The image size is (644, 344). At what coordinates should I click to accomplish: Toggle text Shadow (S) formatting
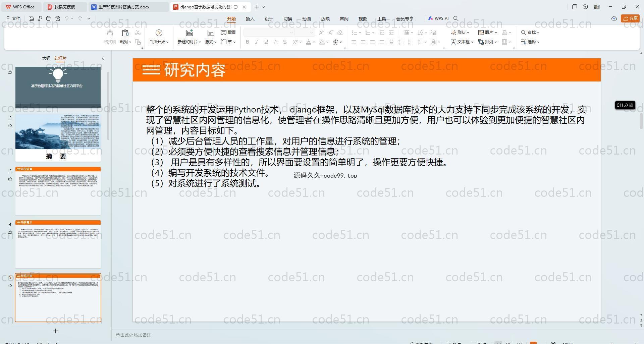coord(285,42)
